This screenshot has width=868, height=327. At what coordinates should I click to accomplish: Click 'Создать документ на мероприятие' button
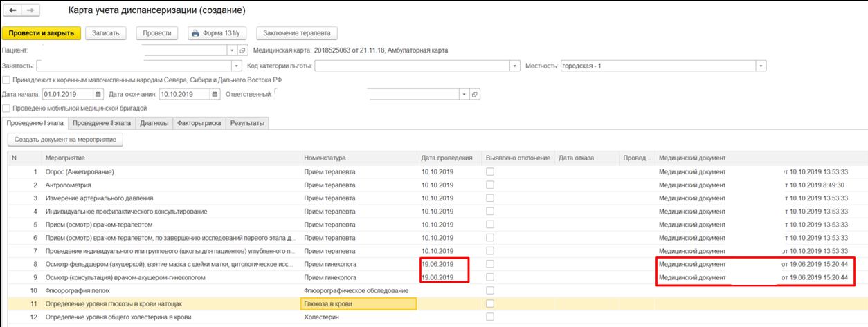click(x=64, y=140)
